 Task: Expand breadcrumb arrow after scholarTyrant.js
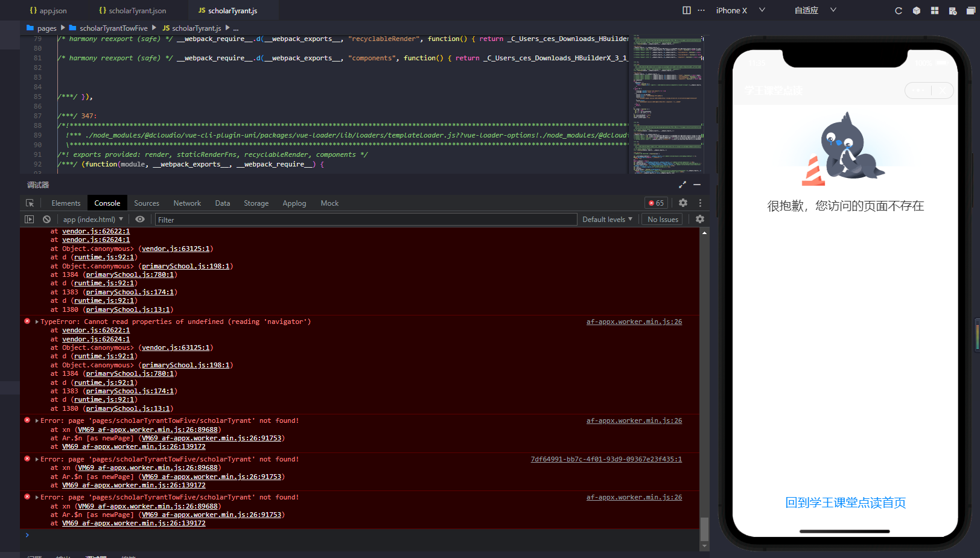coord(227,28)
